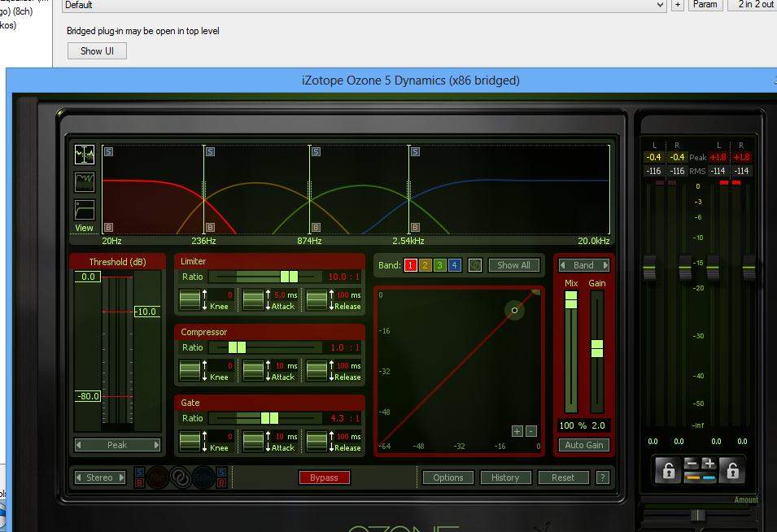Click right arrow of Stereo mode selector
777x532 pixels.
121,477
